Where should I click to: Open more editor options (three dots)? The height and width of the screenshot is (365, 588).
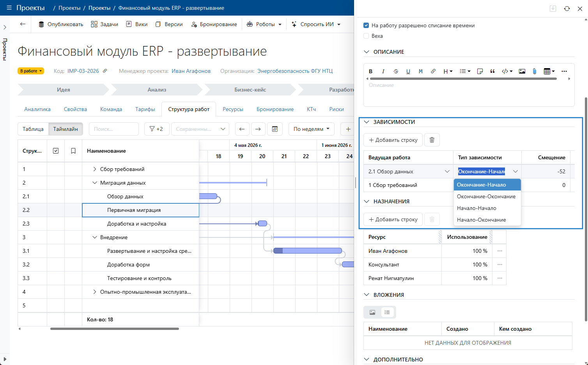click(x=564, y=71)
